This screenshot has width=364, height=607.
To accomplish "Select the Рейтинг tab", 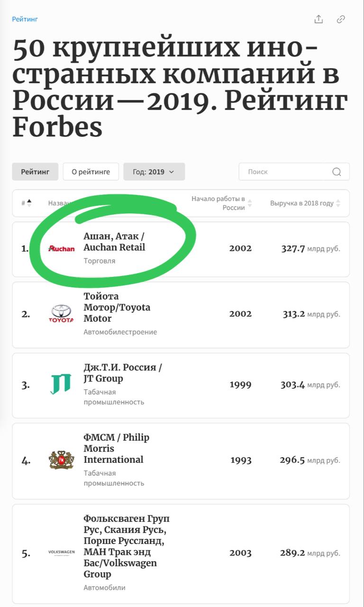I will tap(35, 172).
